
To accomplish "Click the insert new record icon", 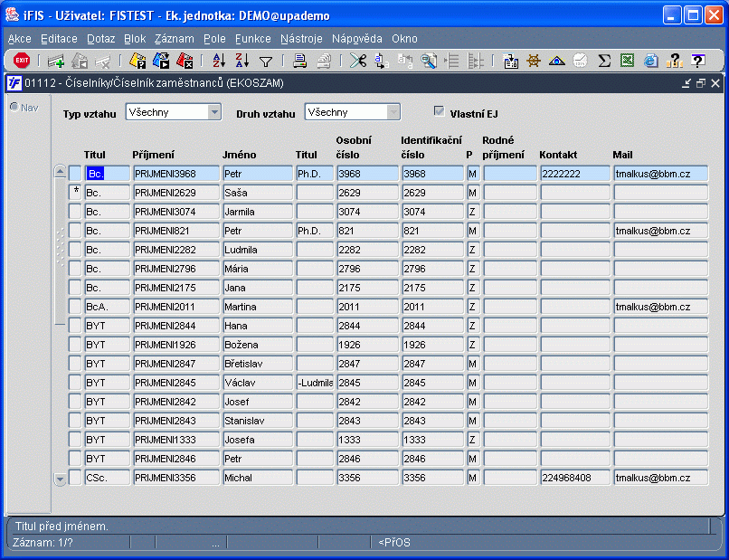I will pyautogui.click(x=56, y=61).
